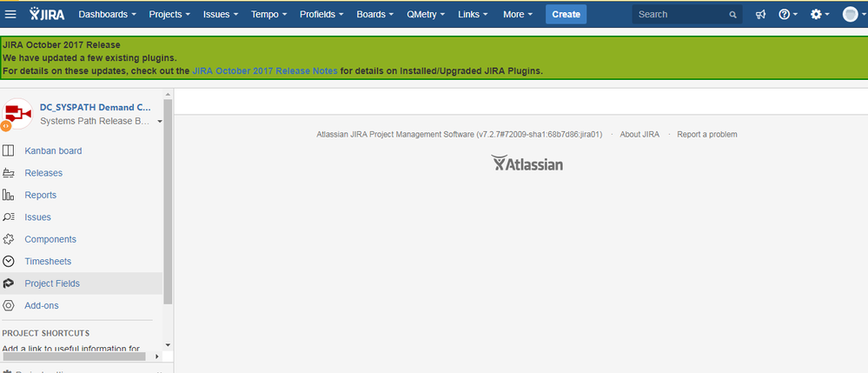Open the Boards dropdown menu
The height and width of the screenshot is (373, 868).
tap(374, 15)
